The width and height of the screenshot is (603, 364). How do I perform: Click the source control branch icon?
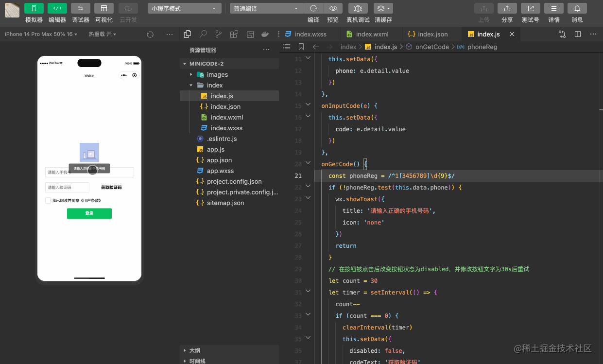219,34
